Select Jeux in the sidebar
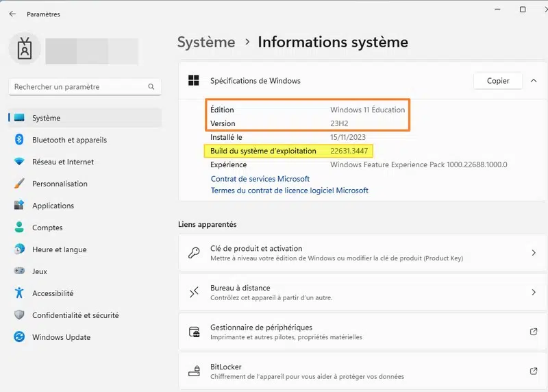 coord(40,271)
